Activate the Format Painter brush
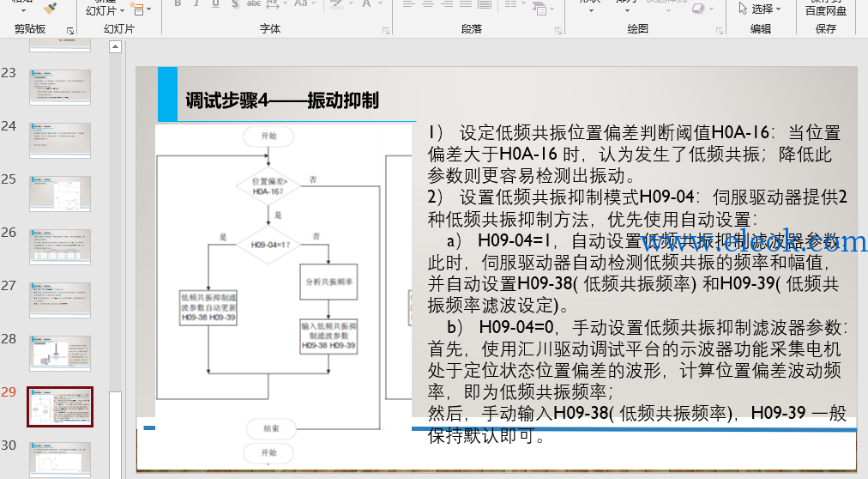 [50, 8]
